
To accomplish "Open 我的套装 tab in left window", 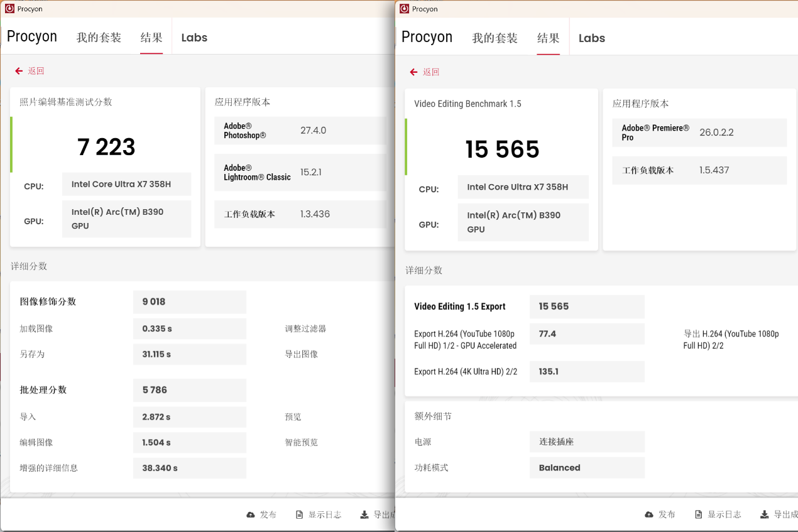I will [x=99, y=38].
